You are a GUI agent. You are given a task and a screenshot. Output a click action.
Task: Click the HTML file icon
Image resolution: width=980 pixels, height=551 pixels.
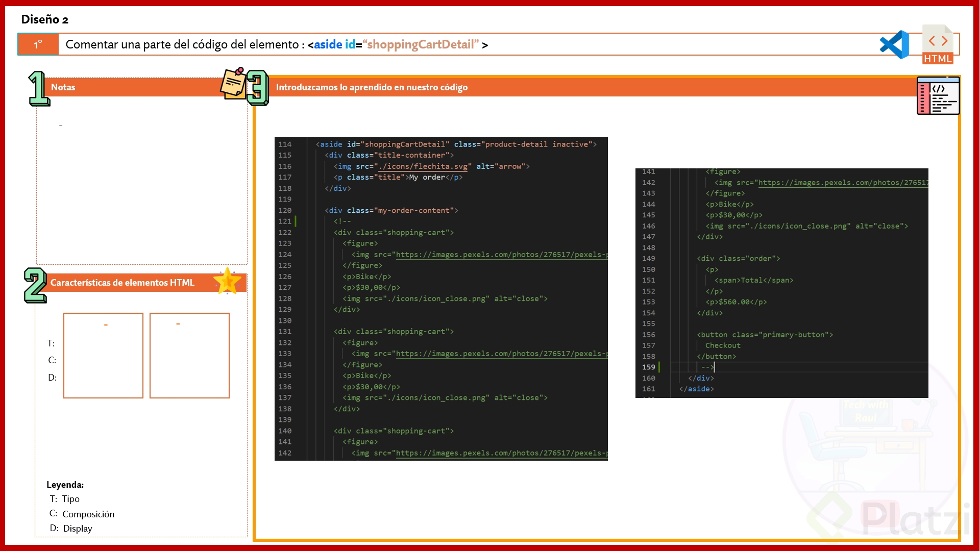[938, 44]
